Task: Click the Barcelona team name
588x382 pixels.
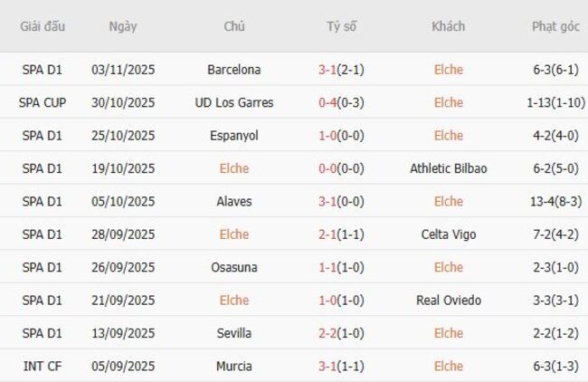Action: click(233, 70)
